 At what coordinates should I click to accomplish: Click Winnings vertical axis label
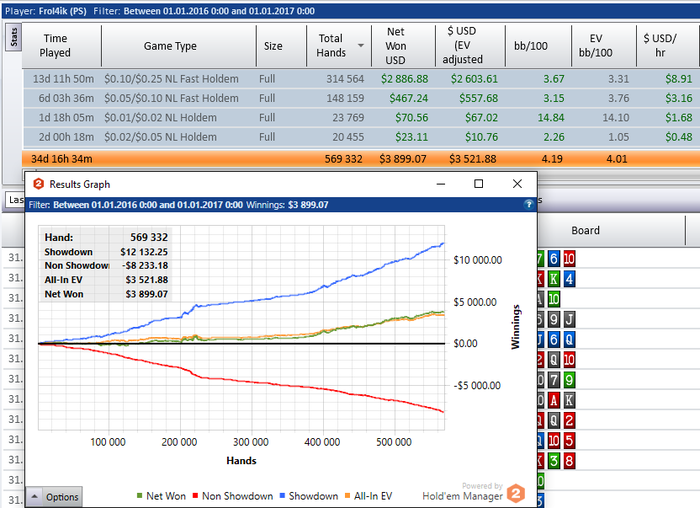click(516, 327)
